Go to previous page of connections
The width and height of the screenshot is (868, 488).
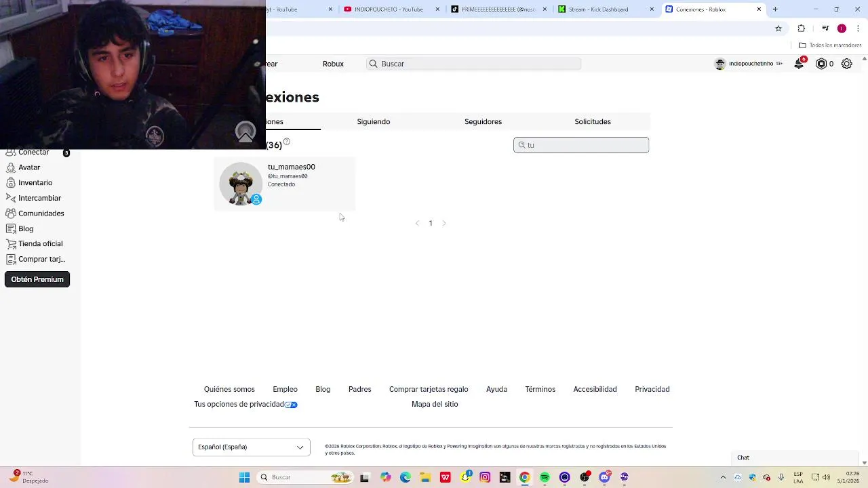(417, 223)
